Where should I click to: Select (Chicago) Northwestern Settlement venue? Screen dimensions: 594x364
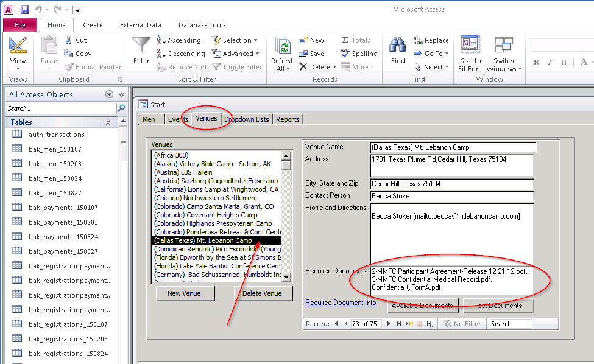coord(206,198)
